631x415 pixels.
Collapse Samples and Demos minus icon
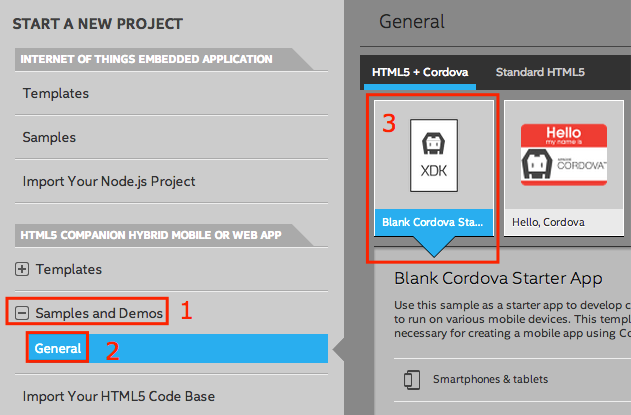click(22, 313)
